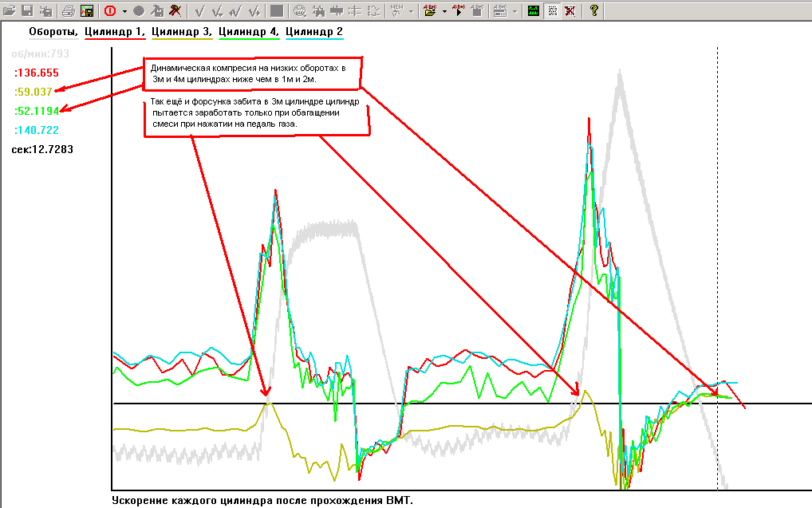Click the red :136.655 value
812x508 pixels.
click(x=37, y=73)
